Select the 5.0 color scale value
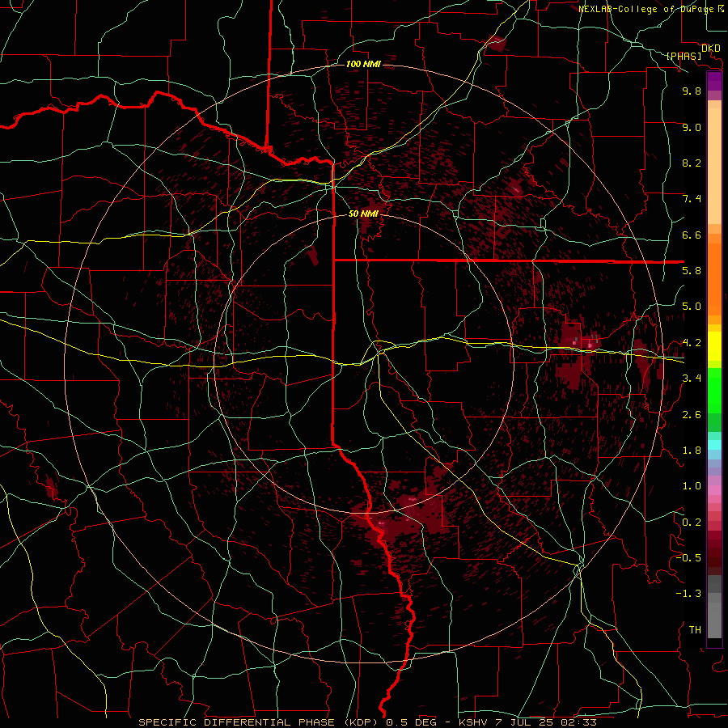The height and width of the screenshot is (728, 728). tap(692, 307)
